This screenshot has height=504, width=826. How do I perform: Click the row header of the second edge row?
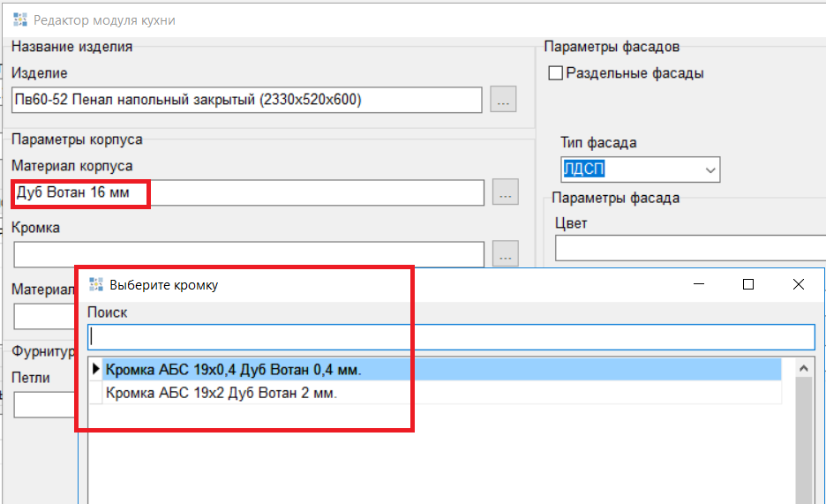pos(96,394)
